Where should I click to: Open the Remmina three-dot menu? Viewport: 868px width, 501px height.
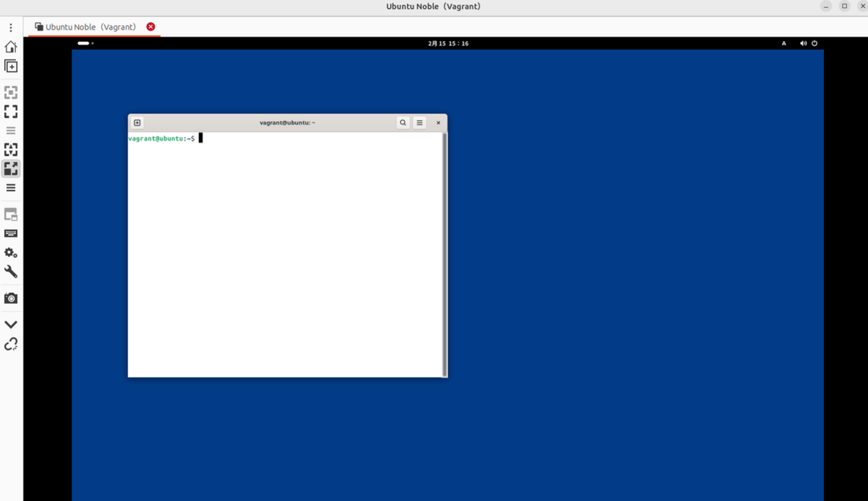[10, 27]
